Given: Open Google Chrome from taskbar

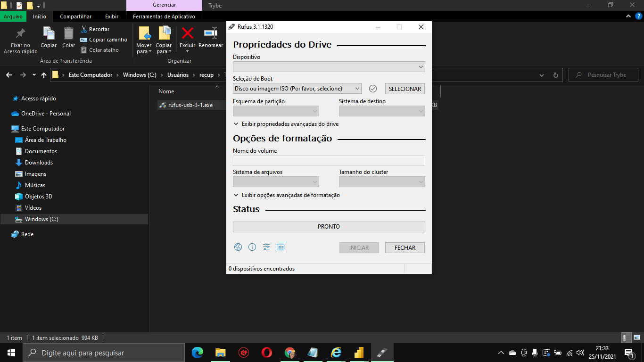Looking at the screenshot, I should [x=290, y=353].
